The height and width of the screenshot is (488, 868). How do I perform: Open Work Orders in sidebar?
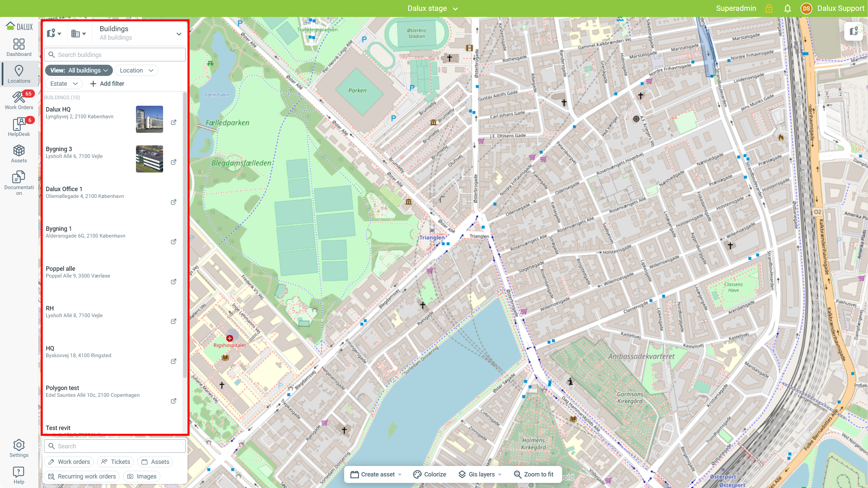(x=19, y=101)
